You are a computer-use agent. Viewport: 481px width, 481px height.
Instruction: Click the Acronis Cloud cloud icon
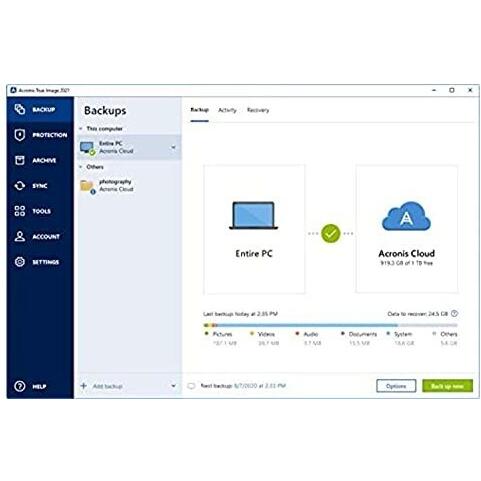click(x=406, y=216)
